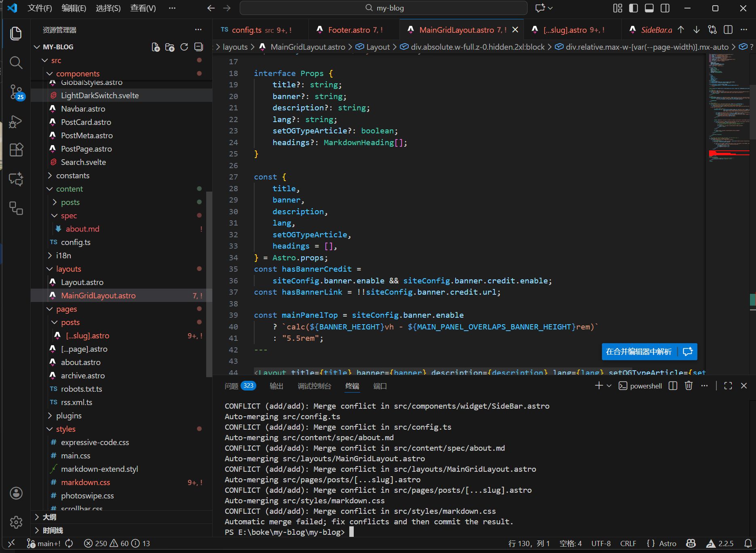This screenshot has height=553, width=756.
Task: Toggle the secondary side bar
Action: point(665,8)
